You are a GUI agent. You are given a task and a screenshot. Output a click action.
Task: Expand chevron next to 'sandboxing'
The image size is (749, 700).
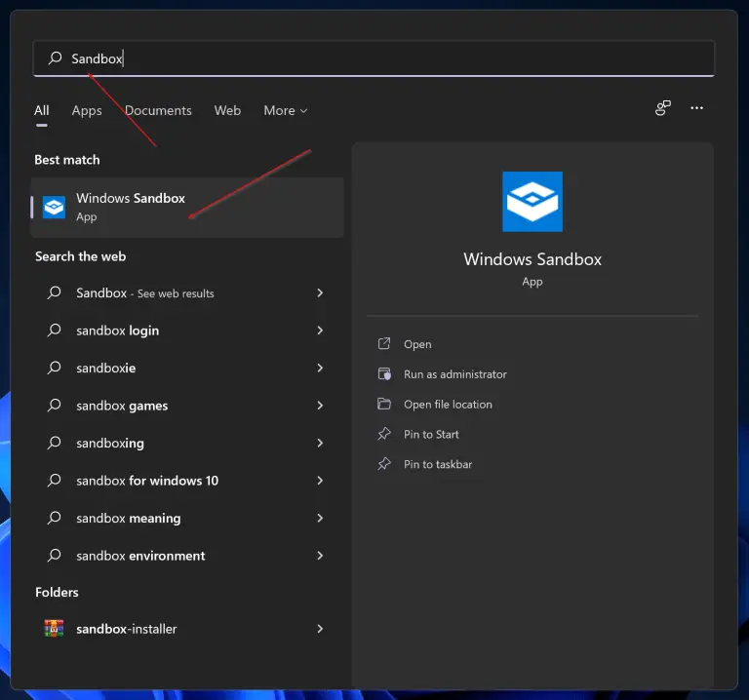pyautogui.click(x=320, y=444)
